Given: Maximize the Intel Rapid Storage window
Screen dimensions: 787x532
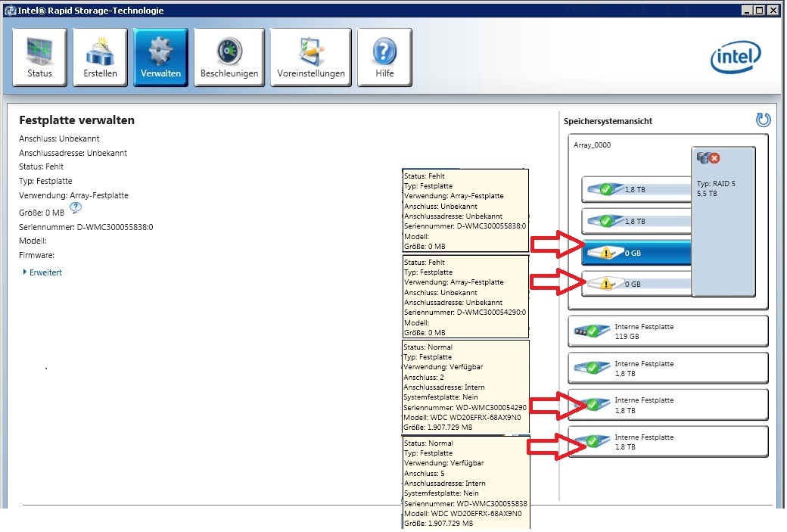Looking at the screenshot, I should coord(760,10).
